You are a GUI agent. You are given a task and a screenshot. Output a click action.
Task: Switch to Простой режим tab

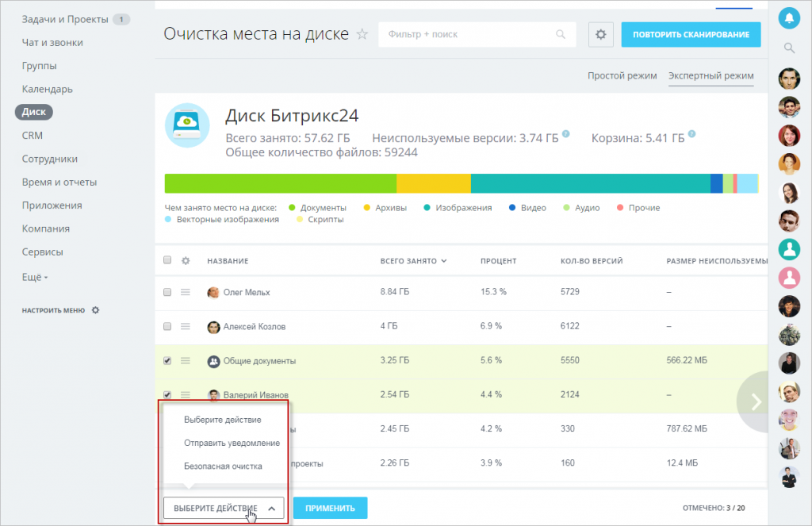[x=622, y=75]
